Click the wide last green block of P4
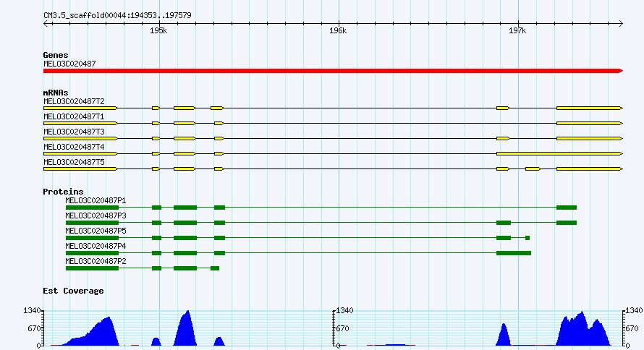Image resolution: width=644 pixels, height=350 pixels. click(514, 253)
